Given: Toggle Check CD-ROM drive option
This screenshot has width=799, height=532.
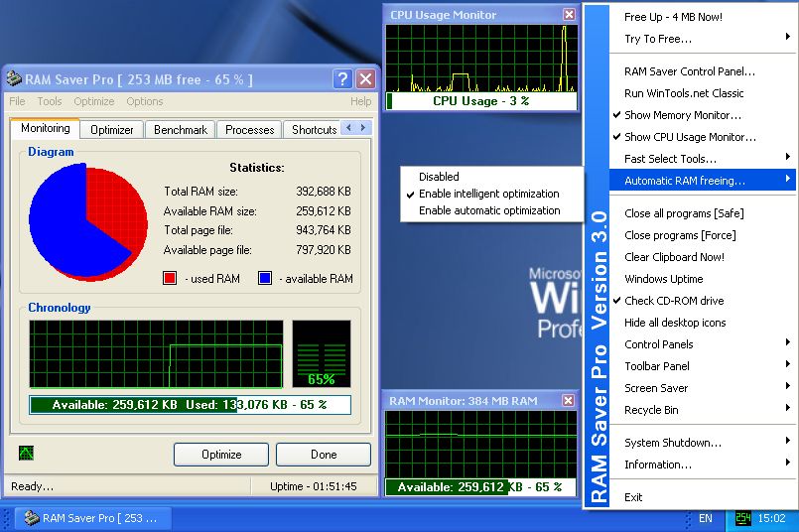Looking at the screenshot, I should tap(673, 301).
